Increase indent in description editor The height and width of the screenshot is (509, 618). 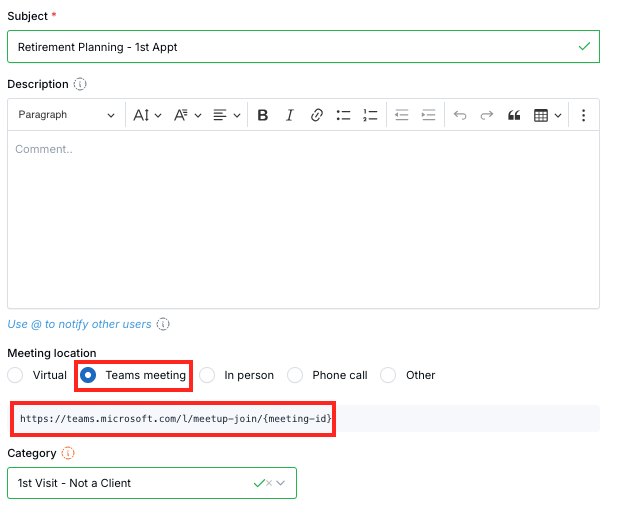(428, 115)
